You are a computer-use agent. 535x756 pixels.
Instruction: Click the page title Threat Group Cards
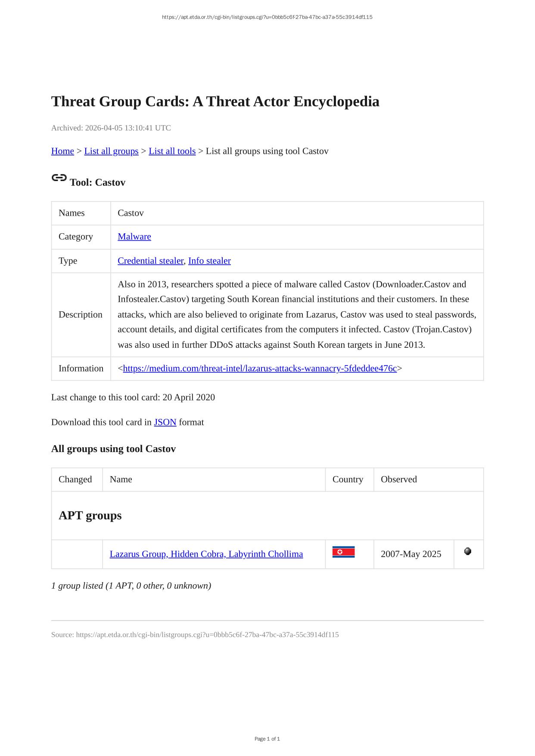(x=215, y=102)
